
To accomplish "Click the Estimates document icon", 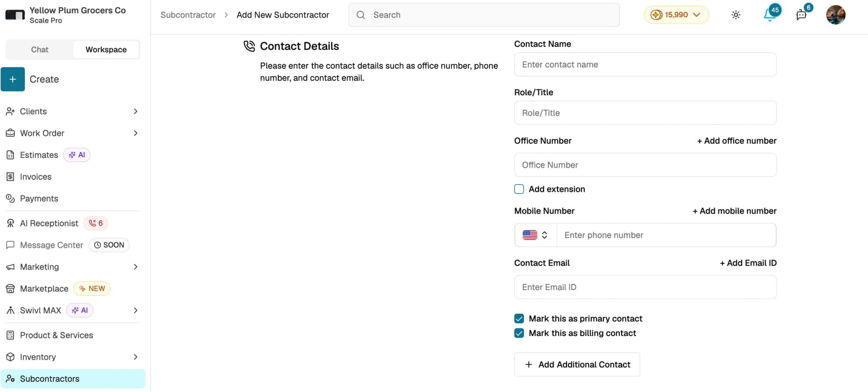I will pos(10,155).
